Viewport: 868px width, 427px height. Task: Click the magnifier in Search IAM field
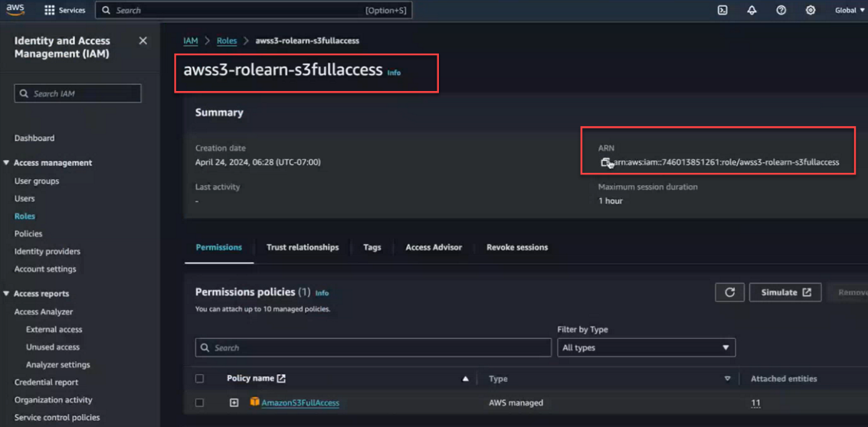tap(24, 93)
